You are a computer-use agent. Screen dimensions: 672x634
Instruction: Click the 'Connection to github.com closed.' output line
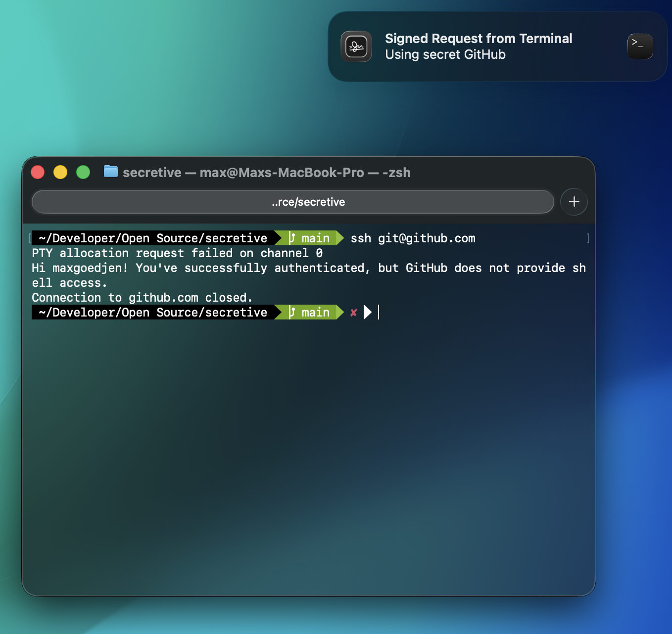click(x=142, y=297)
